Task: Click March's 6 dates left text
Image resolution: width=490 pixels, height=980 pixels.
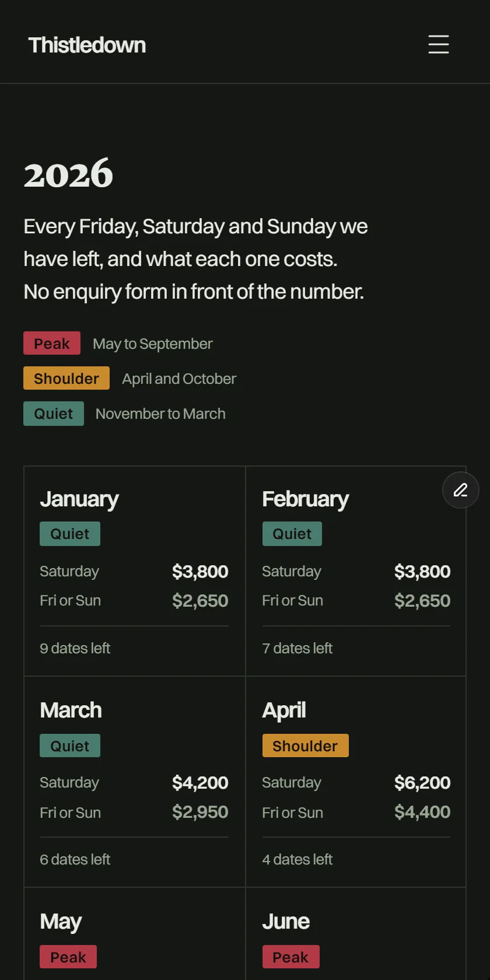Action: point(75,859)
